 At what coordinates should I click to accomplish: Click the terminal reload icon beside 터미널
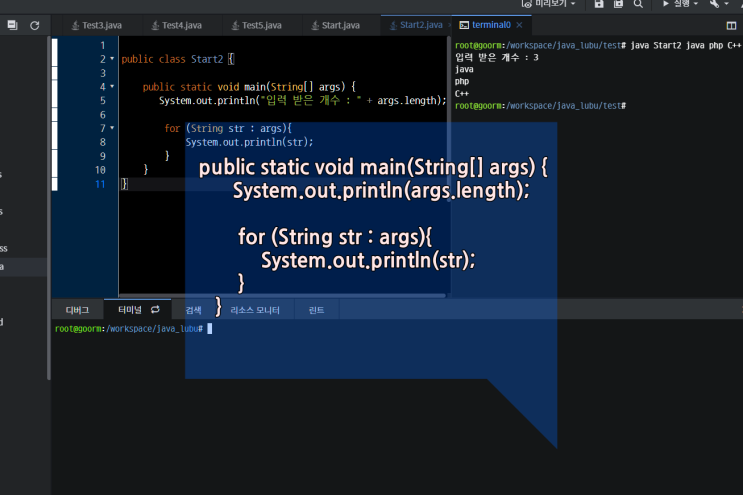pyautogui.click(x=155, y=310)
